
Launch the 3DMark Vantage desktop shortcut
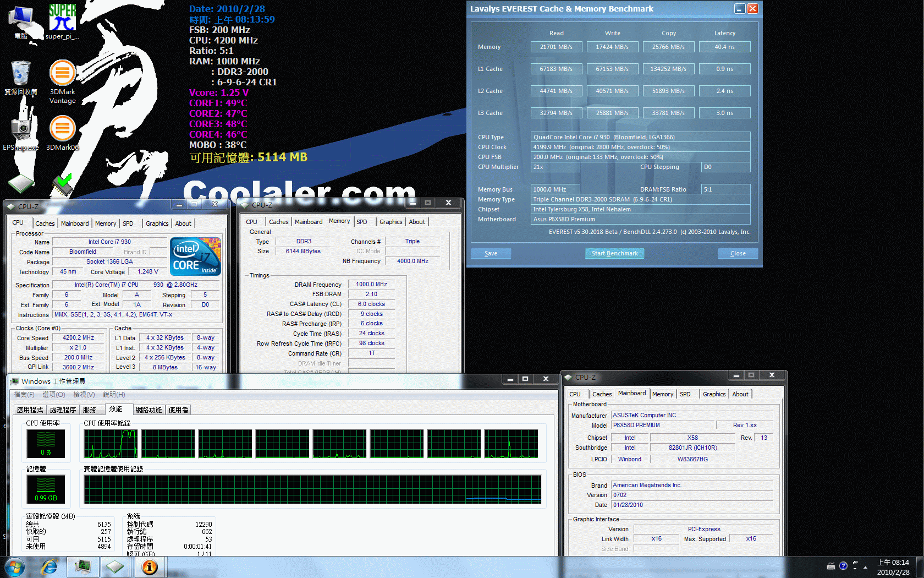62,81
